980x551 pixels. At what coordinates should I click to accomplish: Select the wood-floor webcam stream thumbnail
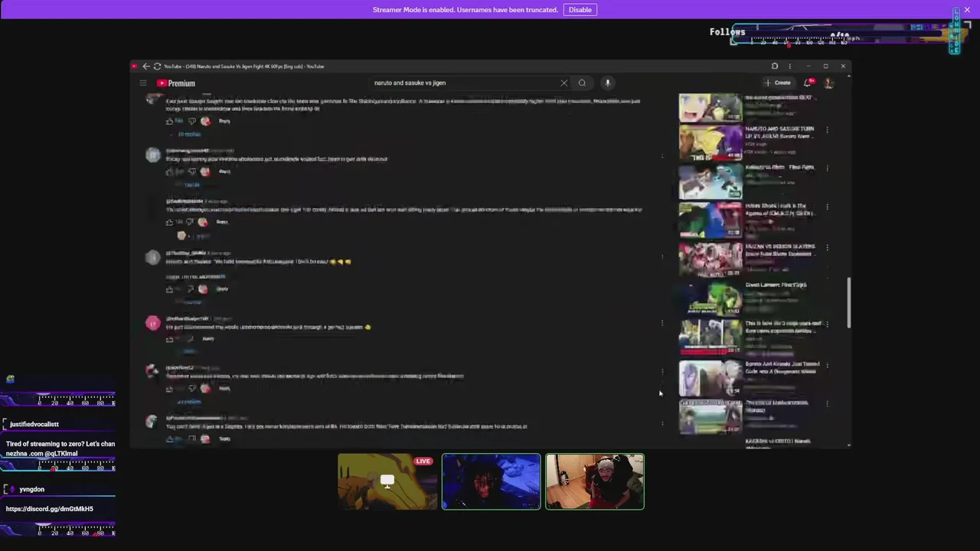(595, 481)
